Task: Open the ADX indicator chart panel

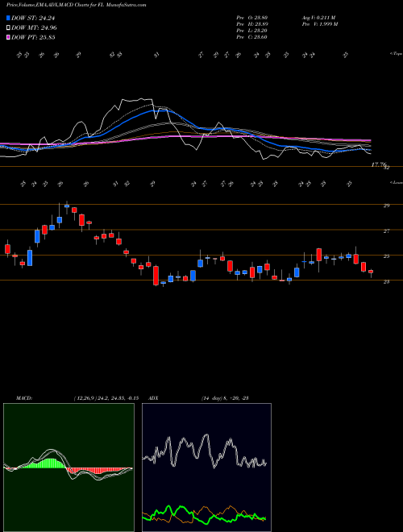Action: pyautogui.click(x=206, y=468)
